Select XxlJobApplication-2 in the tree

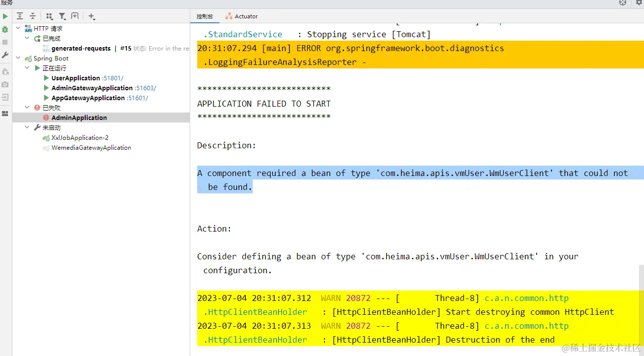pos(80,137)
